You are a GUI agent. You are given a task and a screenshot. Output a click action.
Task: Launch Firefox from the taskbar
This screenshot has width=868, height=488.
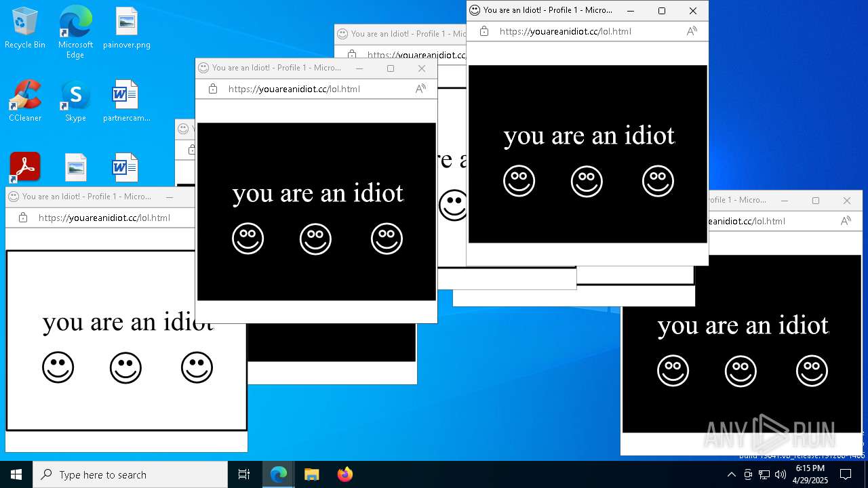[344, 474]
